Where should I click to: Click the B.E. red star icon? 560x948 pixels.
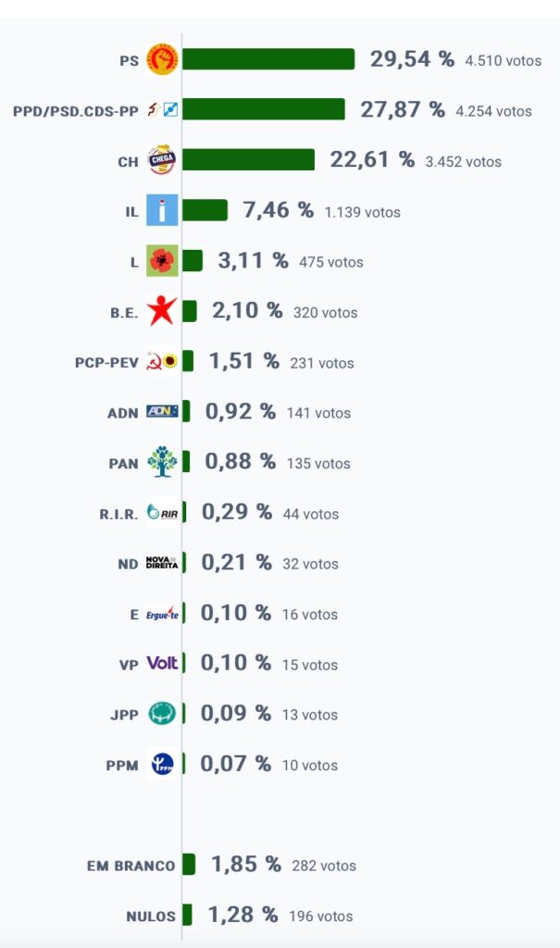[x=162, y=311]
